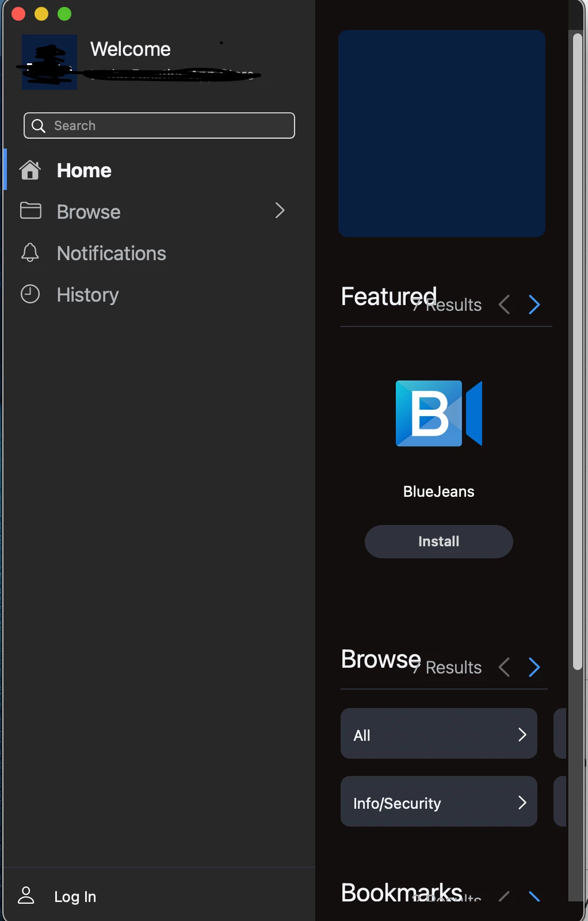Click the History clock icon
The height and width of the screenshot is (921, 588).
point(30,294)
